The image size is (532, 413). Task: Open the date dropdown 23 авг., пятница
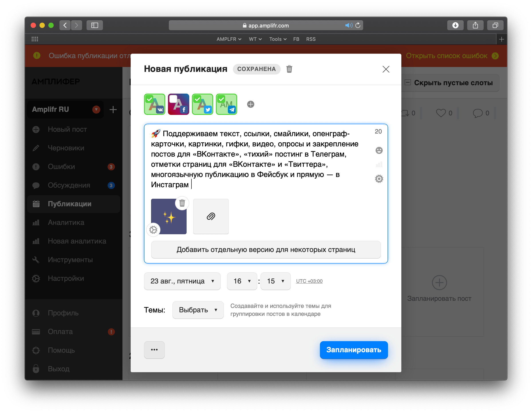pyautogui.click(x=182, y=281)
